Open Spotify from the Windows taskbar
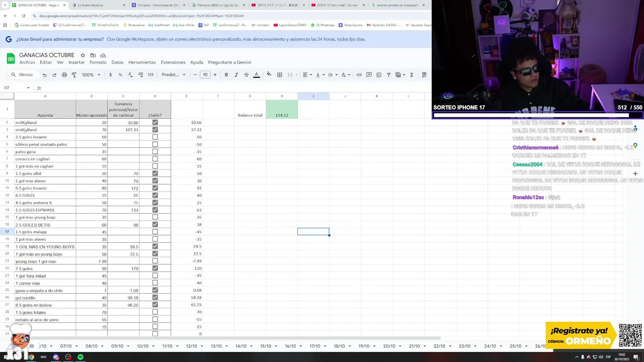The width and height of the screenshot is (644, 362). (x=80, y=357)
